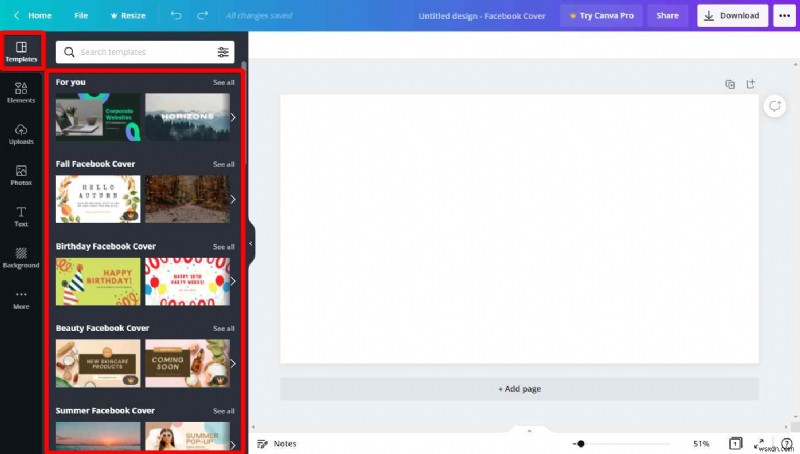Open the 51% zoom level menu
Screen dimensions: 800x454
[701, 444]
